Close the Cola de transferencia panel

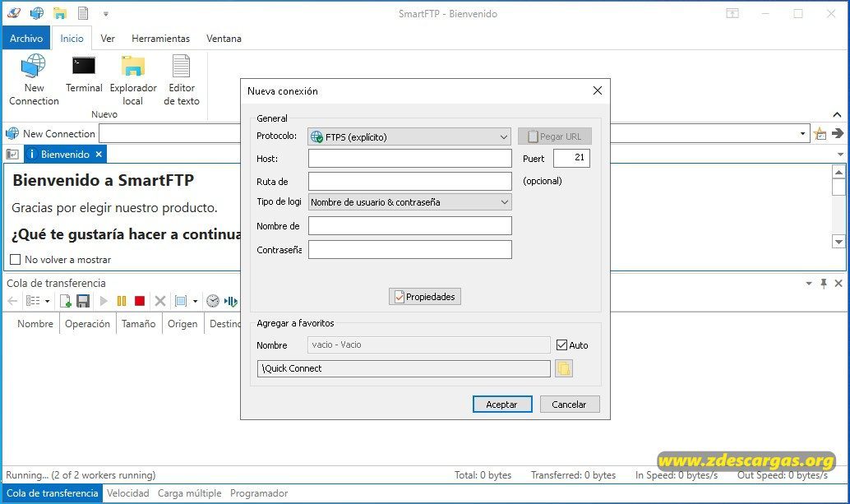click(x=838, y=283)
